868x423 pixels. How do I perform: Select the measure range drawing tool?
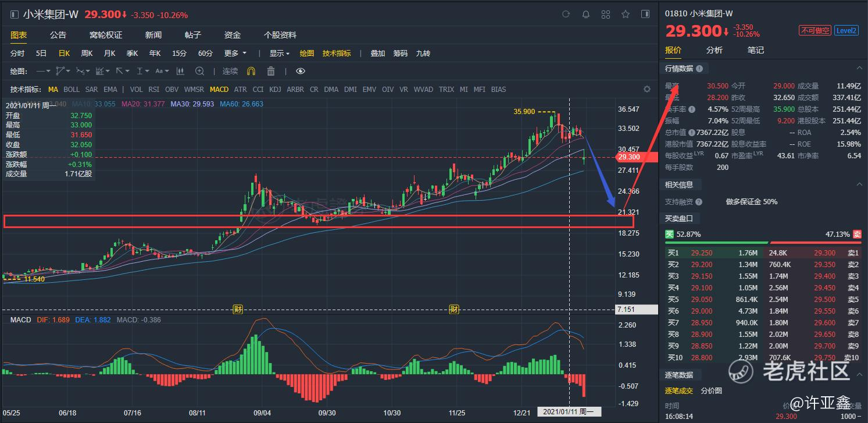pyautogui.click(x=140, y=71)
